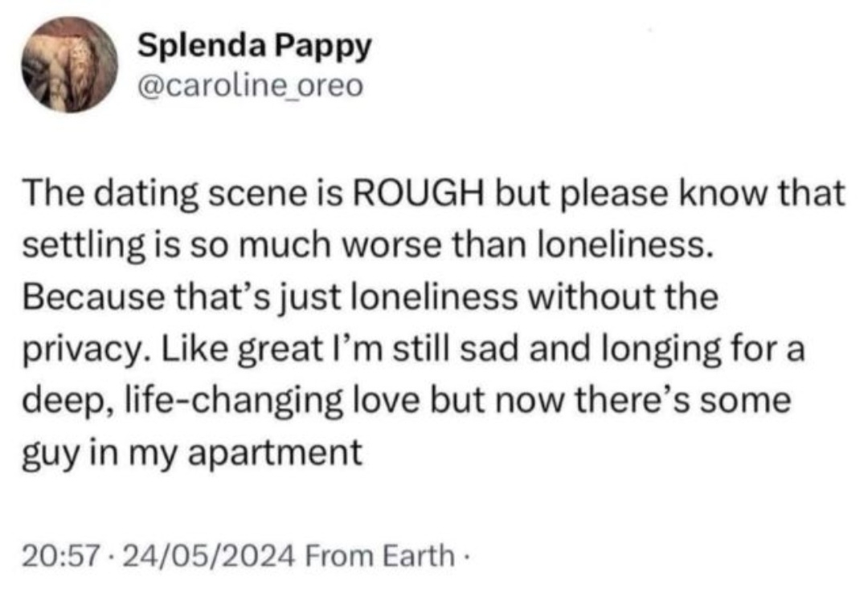
Task: Open the Splenda Pappy profile avatar
Action: click(x=69, y=65)
